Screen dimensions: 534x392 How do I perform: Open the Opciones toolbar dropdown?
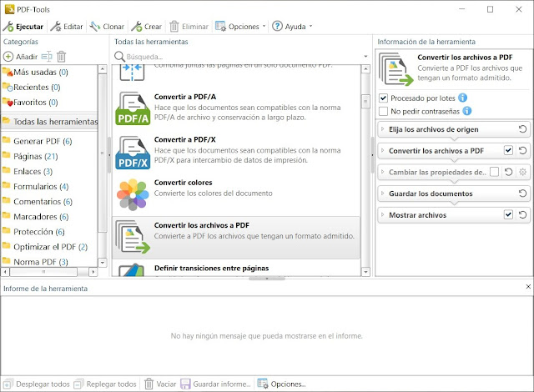pos(240,27)
